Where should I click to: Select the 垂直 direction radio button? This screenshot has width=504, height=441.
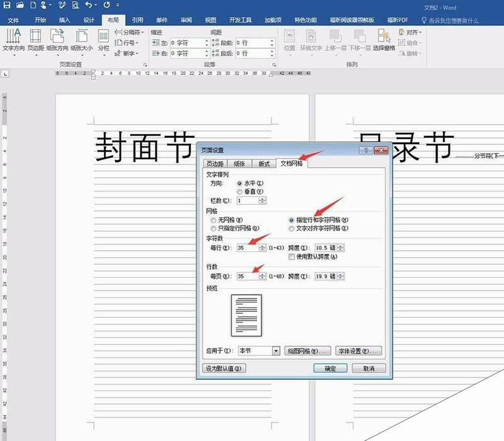pyautogui.click(x=239, y=192)
